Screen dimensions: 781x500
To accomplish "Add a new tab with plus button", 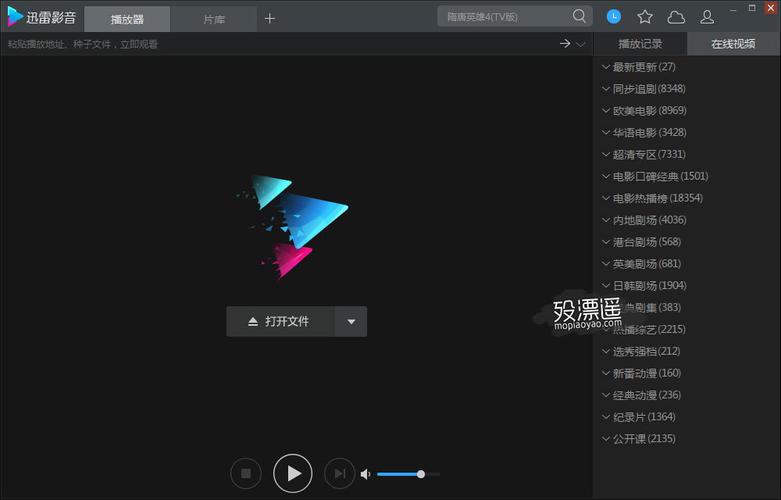I will (x=269, y=19).
